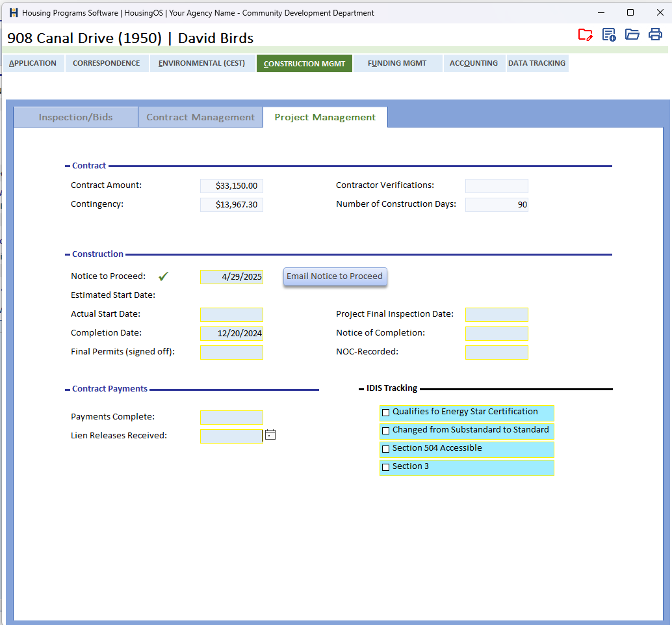
Task: Minimize the HousingOS window
Action: tap(601, 12)
